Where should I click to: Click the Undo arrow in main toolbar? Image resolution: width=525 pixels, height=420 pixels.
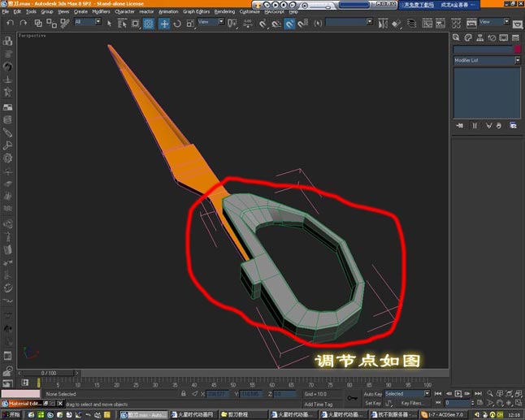11,23
